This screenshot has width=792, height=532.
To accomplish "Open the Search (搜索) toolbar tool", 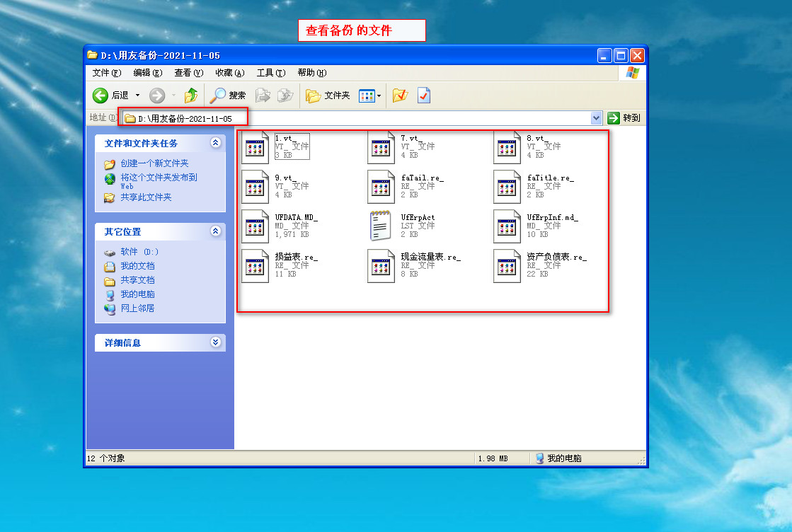I will point(228,96).
